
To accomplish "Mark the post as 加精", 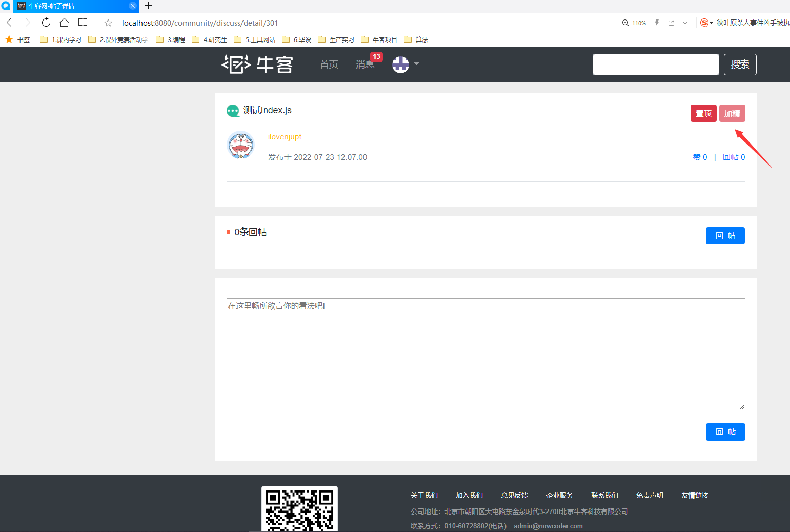I will tap(732, 113).
